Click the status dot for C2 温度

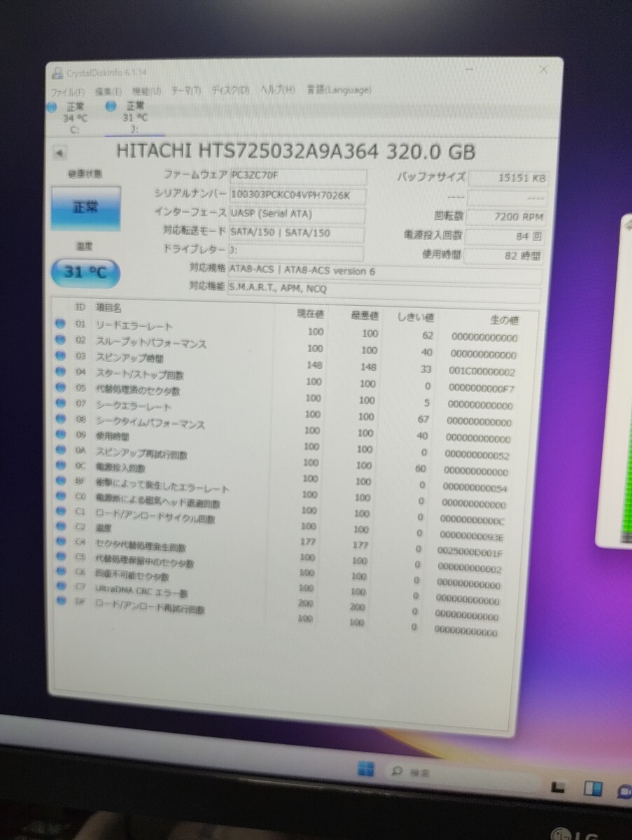60,526
